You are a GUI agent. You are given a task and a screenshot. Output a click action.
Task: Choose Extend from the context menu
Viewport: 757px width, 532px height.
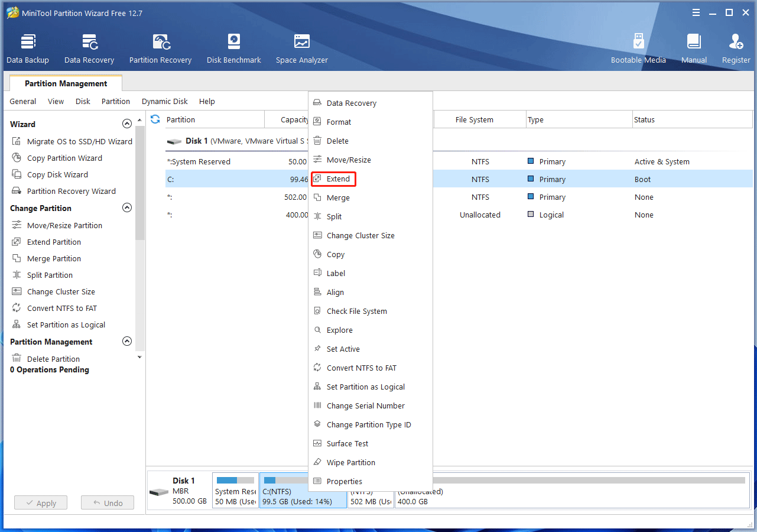[x=371, y=179]
